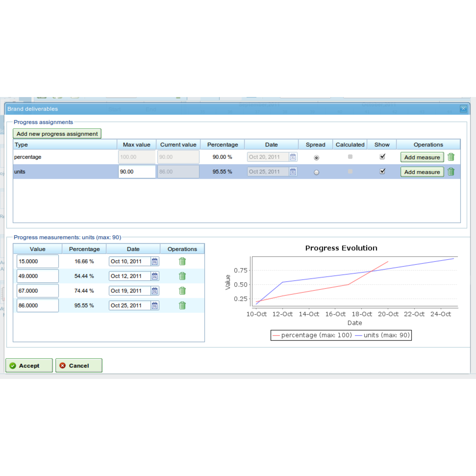
Task: Remove the 15.0000 measurement via trash icon
Action: tap(182, 261)
